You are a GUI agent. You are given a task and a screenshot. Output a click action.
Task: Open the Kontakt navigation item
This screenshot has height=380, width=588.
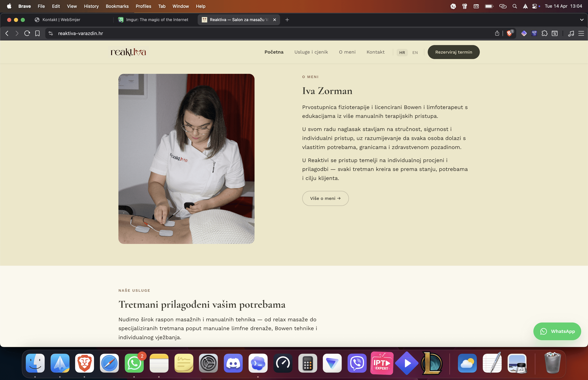click(375, 52)
